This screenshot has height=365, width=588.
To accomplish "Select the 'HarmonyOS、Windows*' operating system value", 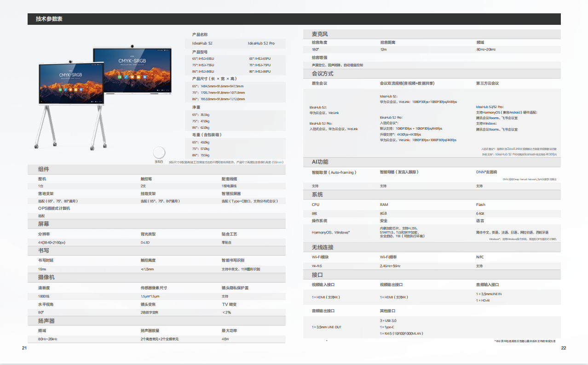I will pos(331,233).
